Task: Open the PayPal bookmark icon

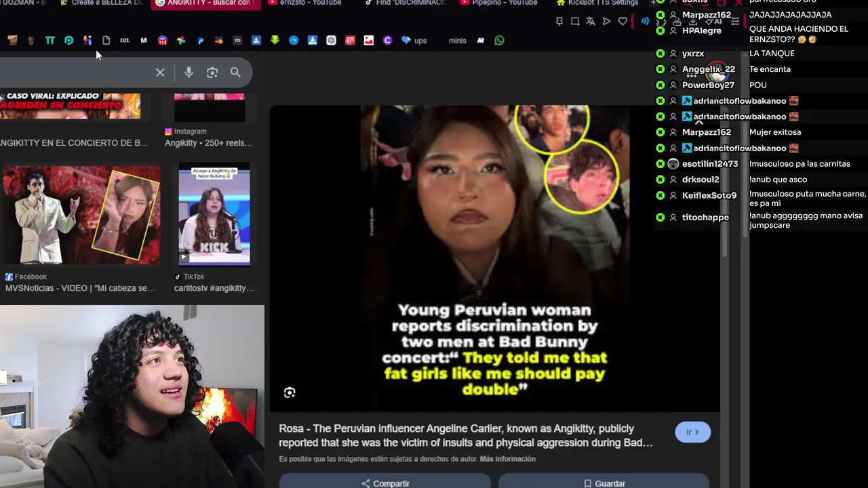Action: pos(200,41)
